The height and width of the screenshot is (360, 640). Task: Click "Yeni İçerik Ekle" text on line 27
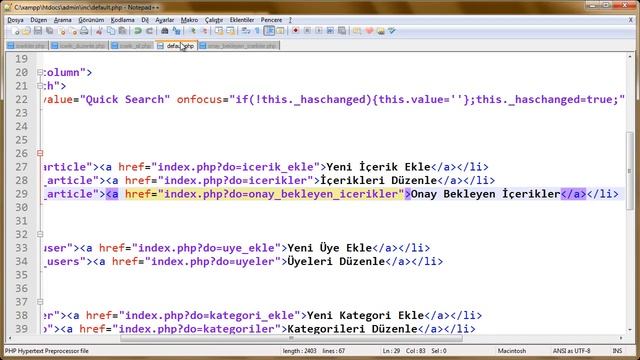[x=378, y=167]
